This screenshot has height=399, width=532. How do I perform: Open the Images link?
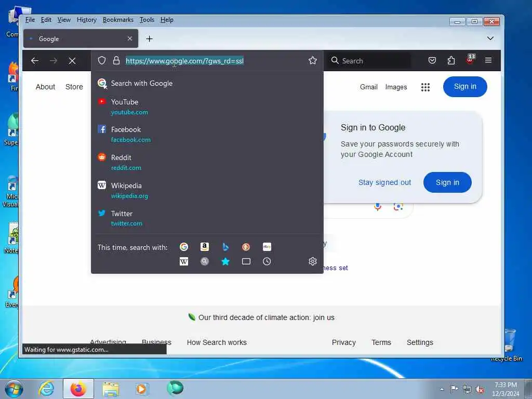[396, 87]
